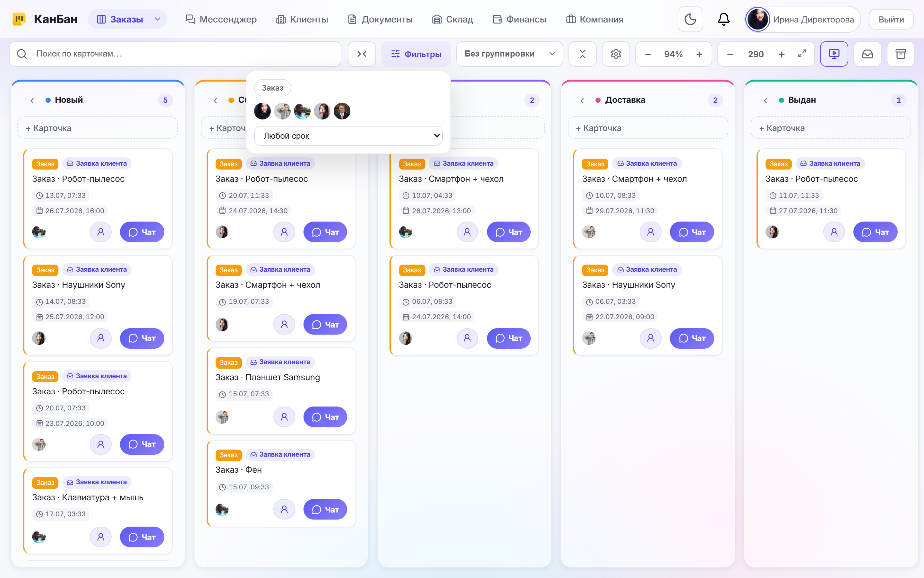Viewport: 924px width, 578px height.
Task: Click Новый column count badge 5
Action: 165,100
